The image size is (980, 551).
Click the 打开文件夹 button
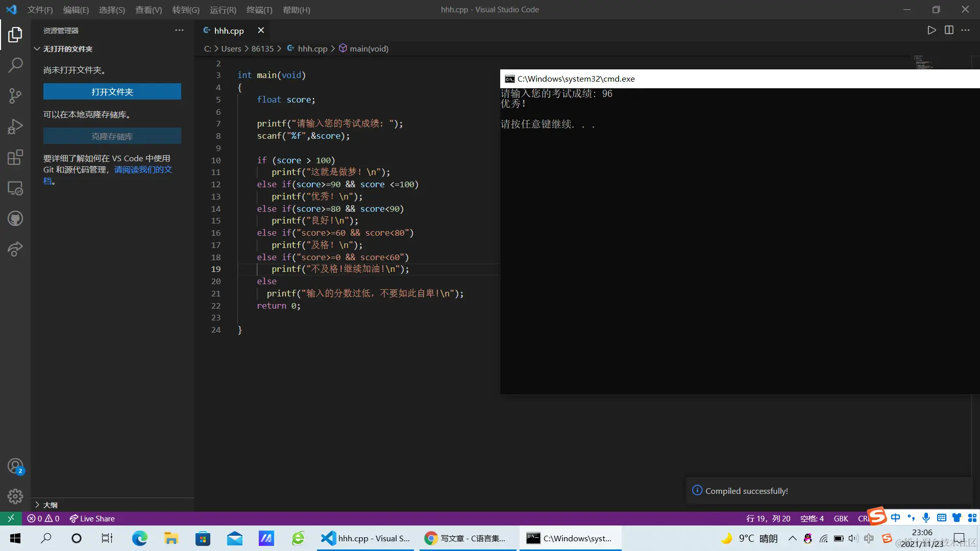point(112,92)
